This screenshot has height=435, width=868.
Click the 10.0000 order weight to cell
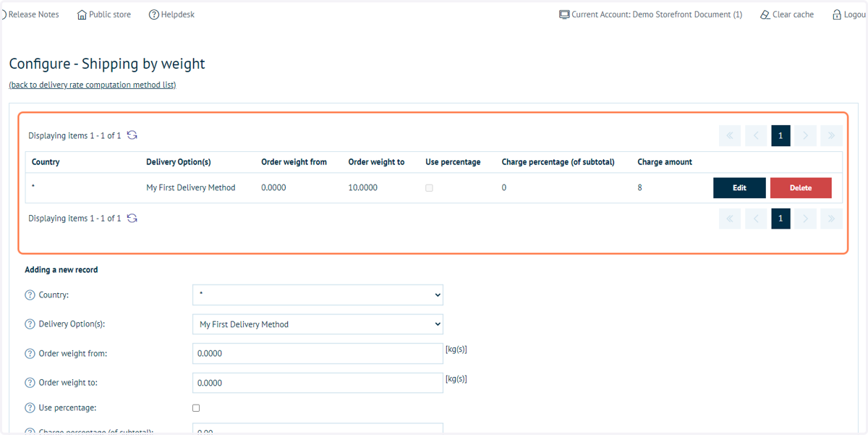click(x=362, y=187)
